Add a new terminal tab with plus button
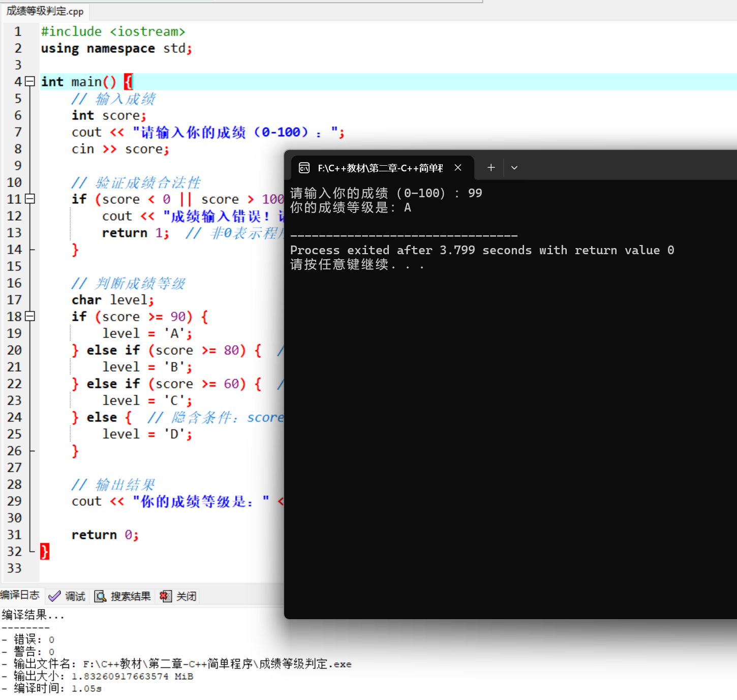The image size is (737, 700). pos(491,167)
